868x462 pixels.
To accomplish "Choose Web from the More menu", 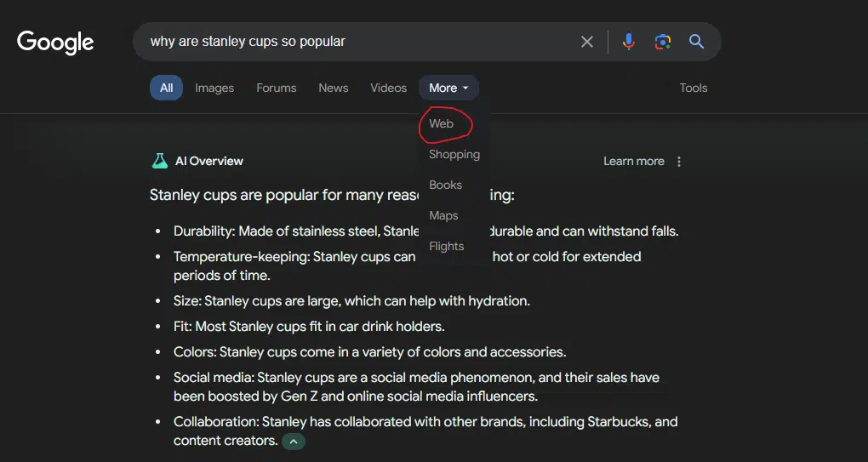I will click(441, 123).
